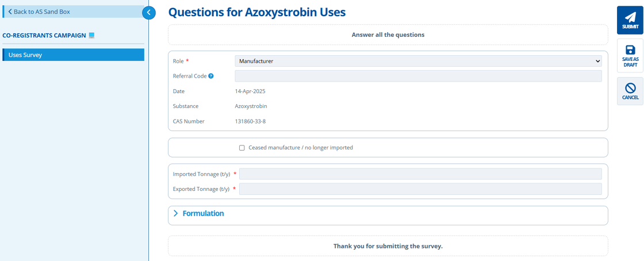Select Uses Survey in the sidebar

click(73, 55)
